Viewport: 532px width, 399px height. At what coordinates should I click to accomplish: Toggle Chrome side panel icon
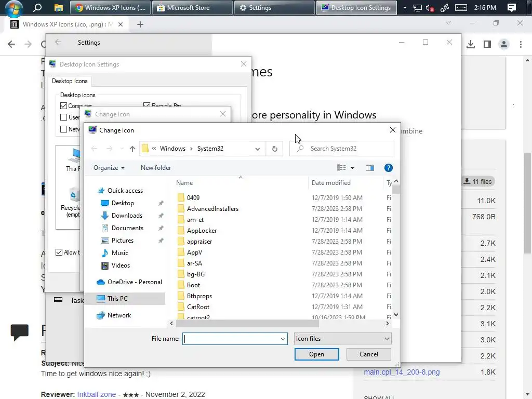(487, 44)
